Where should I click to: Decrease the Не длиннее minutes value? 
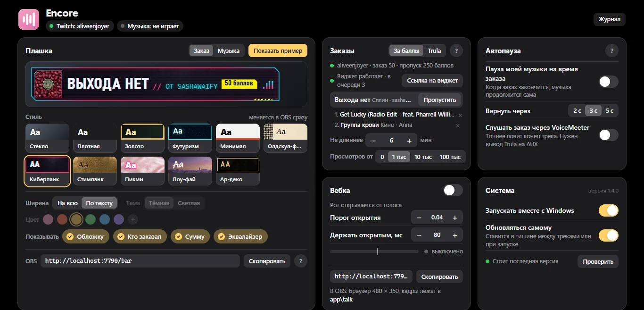tap(373, 141)
